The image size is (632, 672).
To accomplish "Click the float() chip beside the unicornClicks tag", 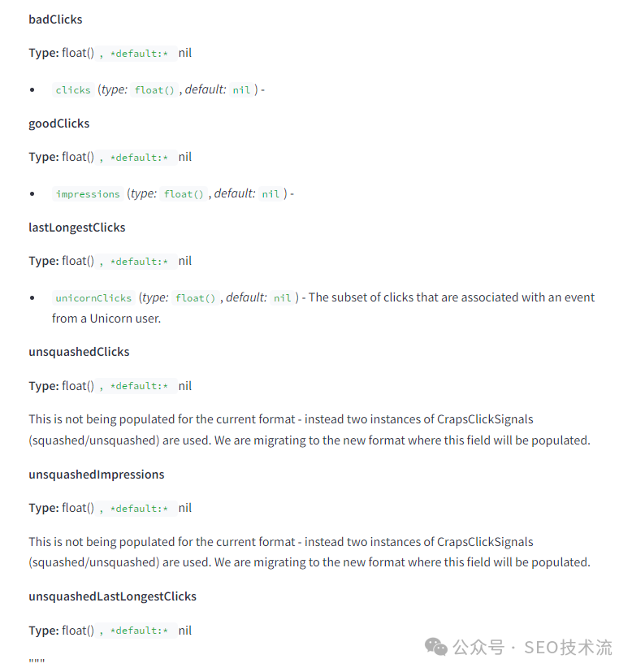I will [x=195, y=298].
